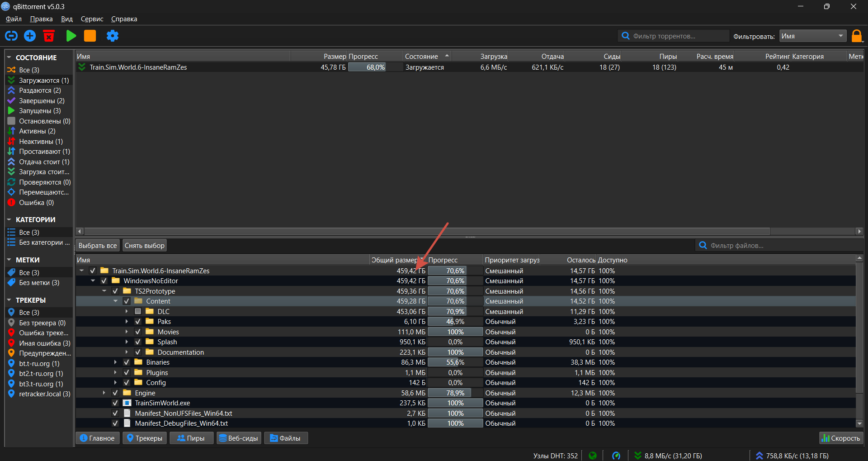Viewport: 868px width, 461px height.
Task: Start torrents with the green play icon
Action: pyautogui.click(x=71, y=36)
